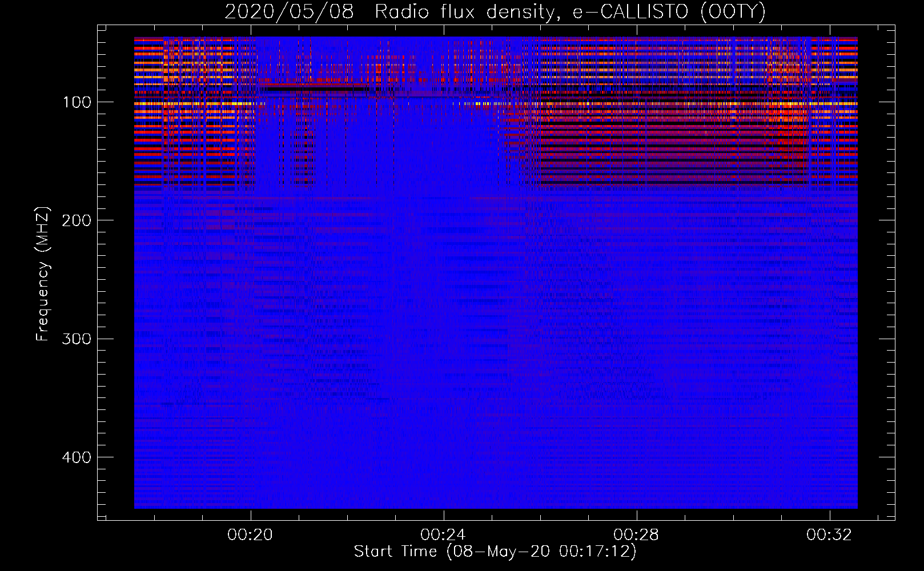Click the plot title "2020/05/08 Radio flux density, e-CALLISTO (OOTY)"
This screenshot has height=571, width=924.
point(495,11)
